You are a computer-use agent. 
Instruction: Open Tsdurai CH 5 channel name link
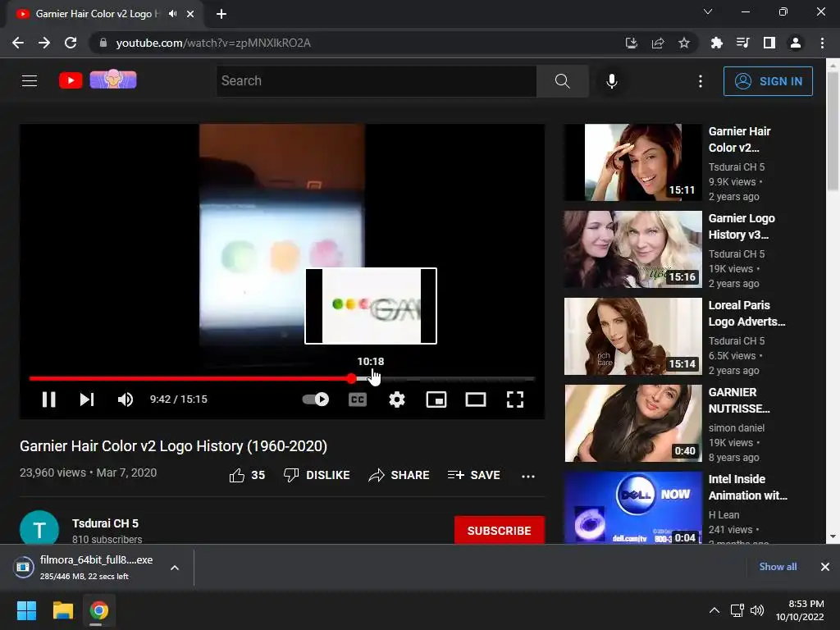106,523
